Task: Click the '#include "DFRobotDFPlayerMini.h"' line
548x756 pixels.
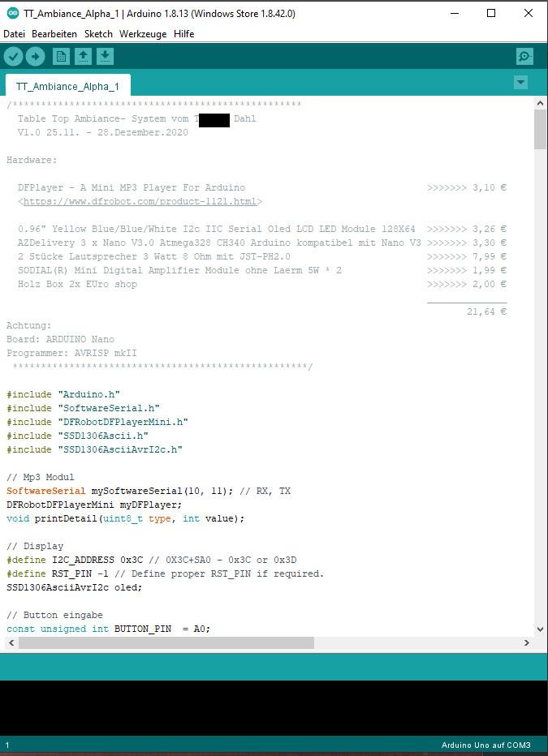Action: (97, 422)
